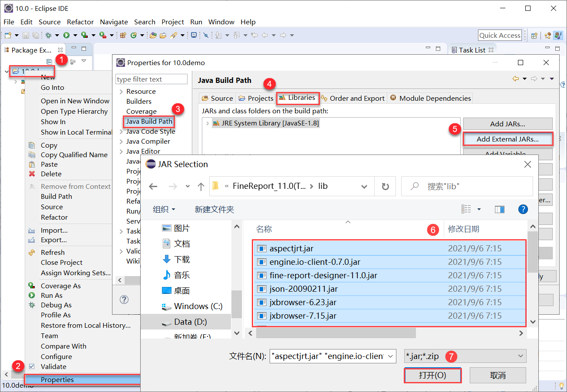The width and height of the screenshot is (567, 392).
Task: Toggle the preview pane icon in file dialog
Action: [499, 209]
